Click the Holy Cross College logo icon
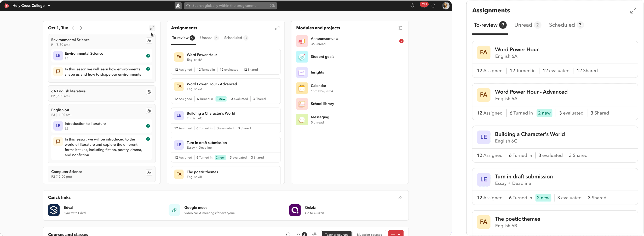This screenshot has height=236, width=644. click(x=7, y=6)
